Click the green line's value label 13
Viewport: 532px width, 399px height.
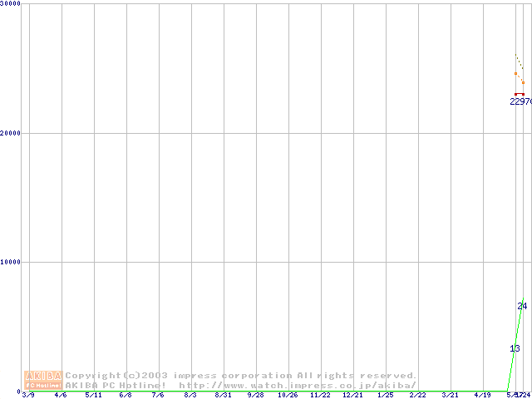tap(515, 348)
